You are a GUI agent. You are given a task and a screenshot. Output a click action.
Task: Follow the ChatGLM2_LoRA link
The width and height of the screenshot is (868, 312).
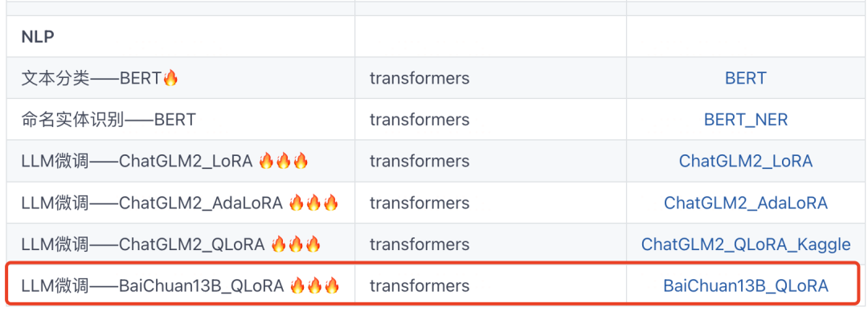click(746, 162)
